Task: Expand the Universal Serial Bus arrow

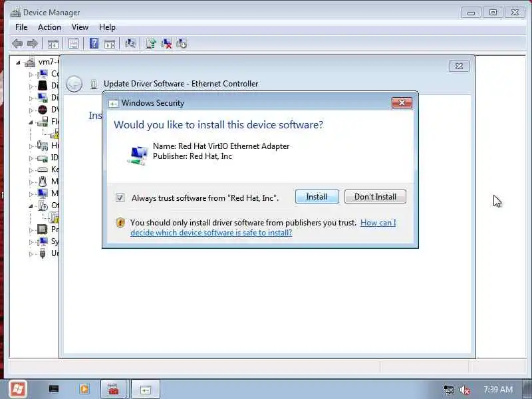Action: [x=31, y=254]
